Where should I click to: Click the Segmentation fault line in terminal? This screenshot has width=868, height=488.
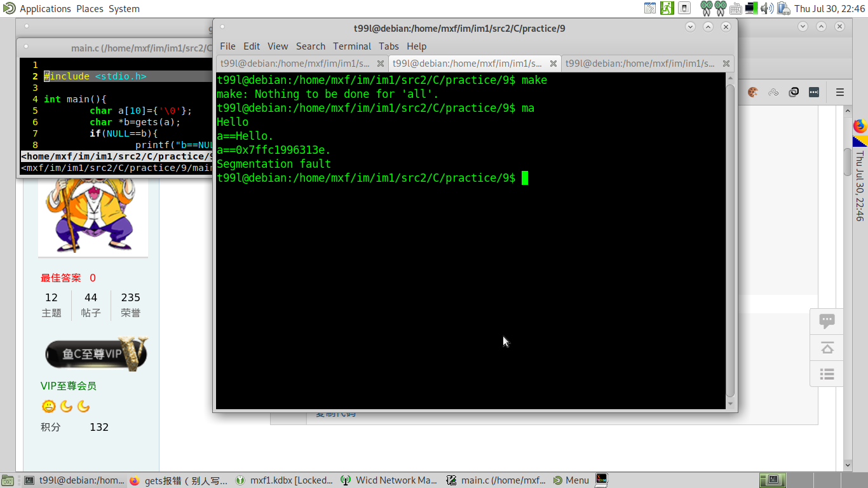pos(274,164)
